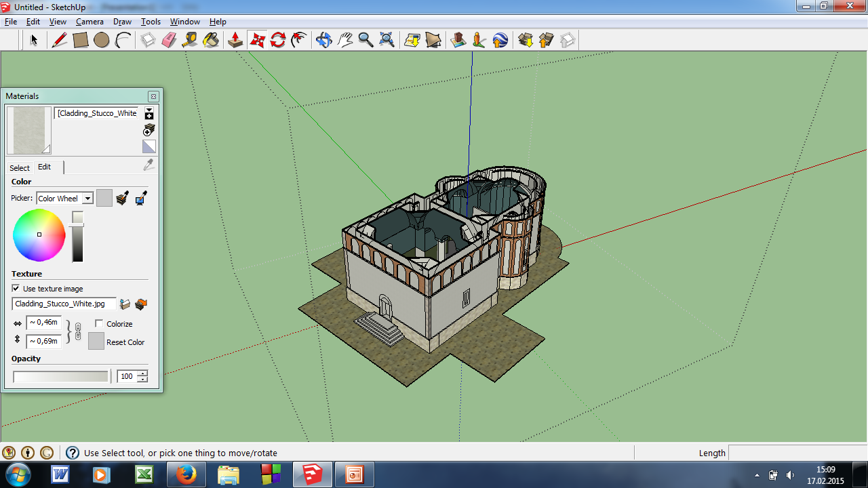Click the material name field
The image size is (868, 488).
97,113
